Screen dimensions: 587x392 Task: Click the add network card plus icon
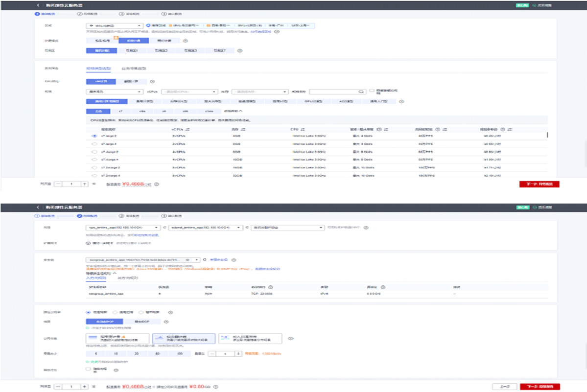tap(88, 243)
